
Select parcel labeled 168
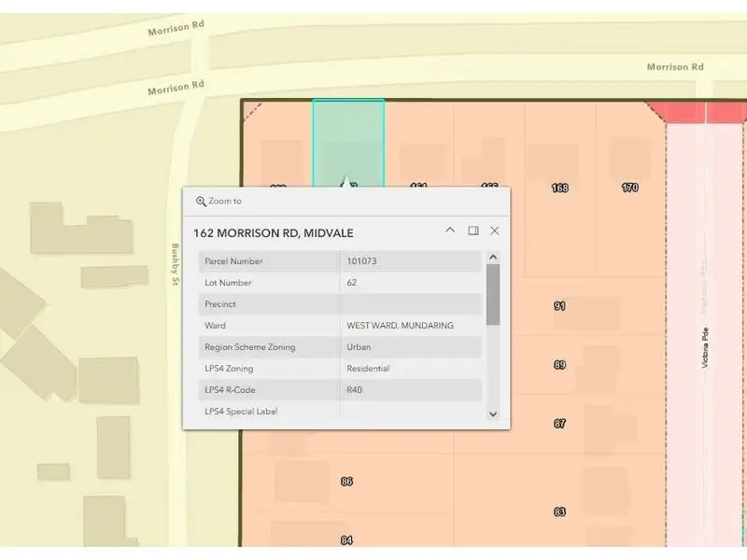559,188
